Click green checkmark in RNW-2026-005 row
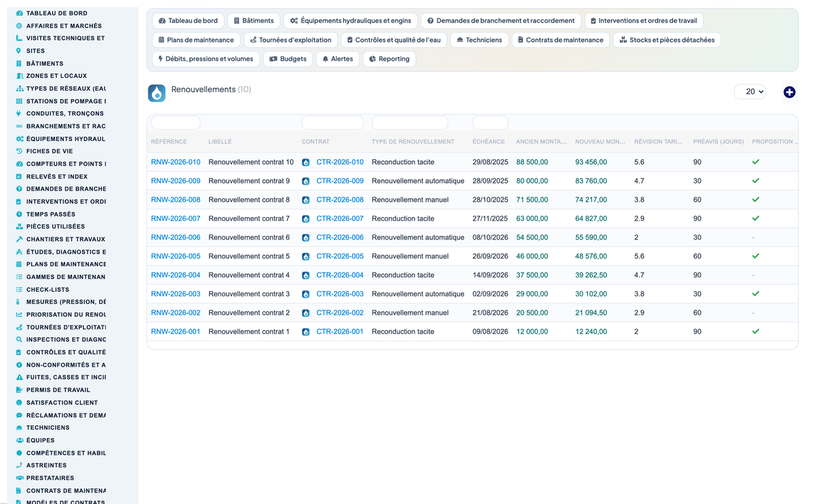Screen dimensions: 814x504 pyautogui.click(x=756, y=256)
